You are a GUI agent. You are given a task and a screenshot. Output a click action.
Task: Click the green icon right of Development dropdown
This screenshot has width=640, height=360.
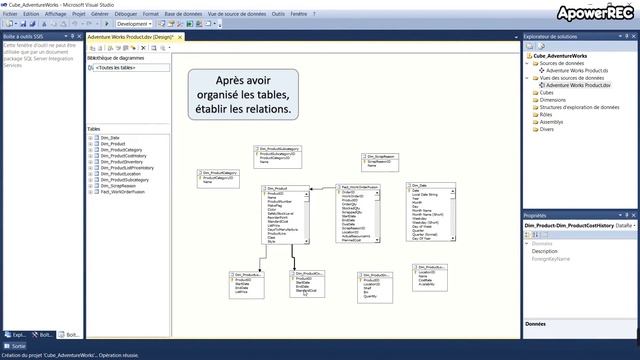click(190, 24)
